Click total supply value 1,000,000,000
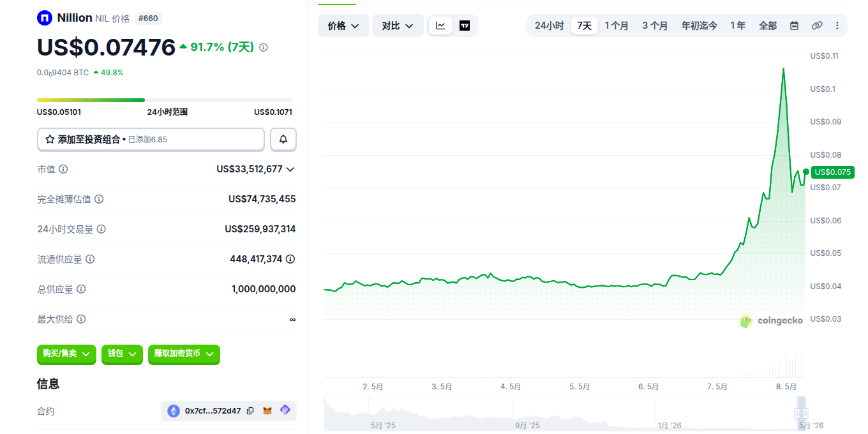This screenshot has height=434, width=868. [x=264, y=289]
